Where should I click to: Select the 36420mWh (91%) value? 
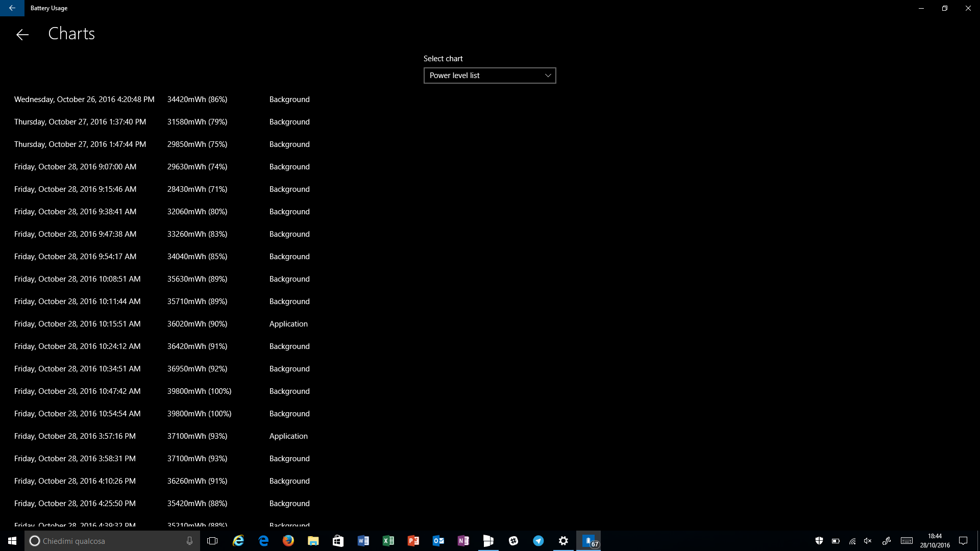tap(197, 346)
